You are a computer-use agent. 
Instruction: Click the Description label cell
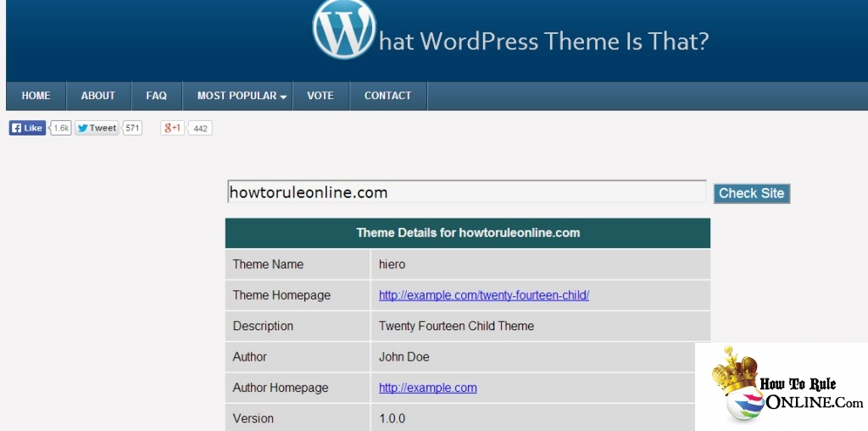coord(298,326)
